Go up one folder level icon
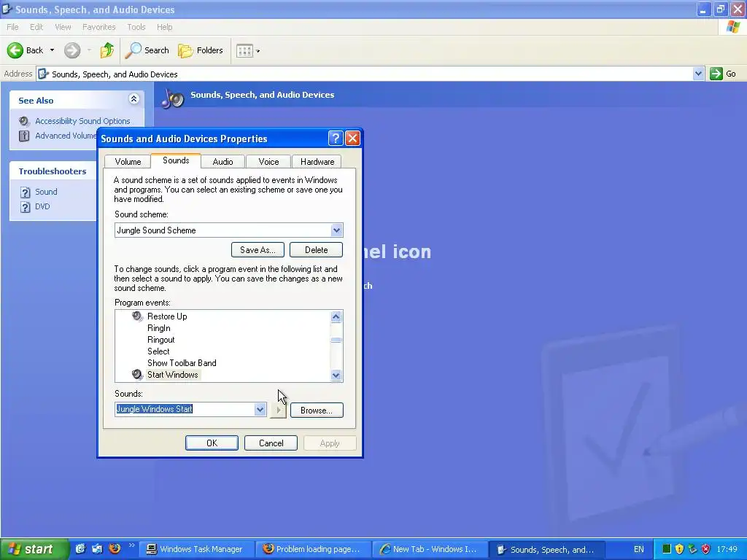This screenshot has height=560, width=747. pyautogui.click(x=107, y=50)
